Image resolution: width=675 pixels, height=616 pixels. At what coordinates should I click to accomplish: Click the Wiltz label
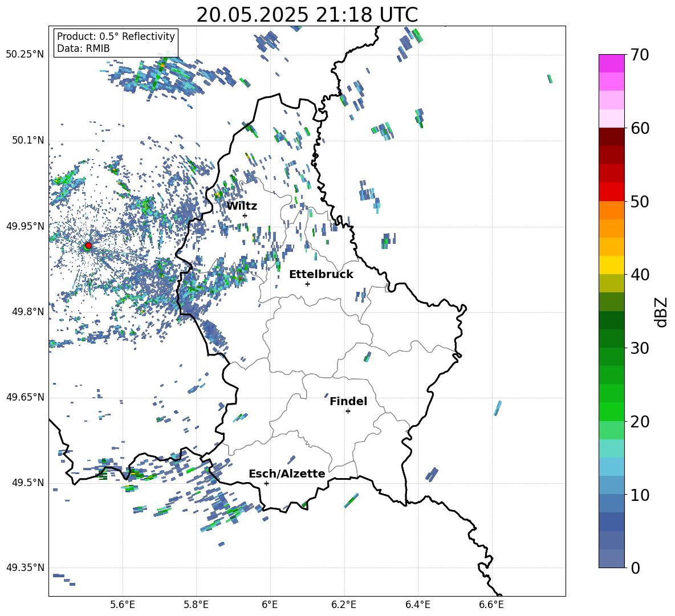(x=242, y=206)
